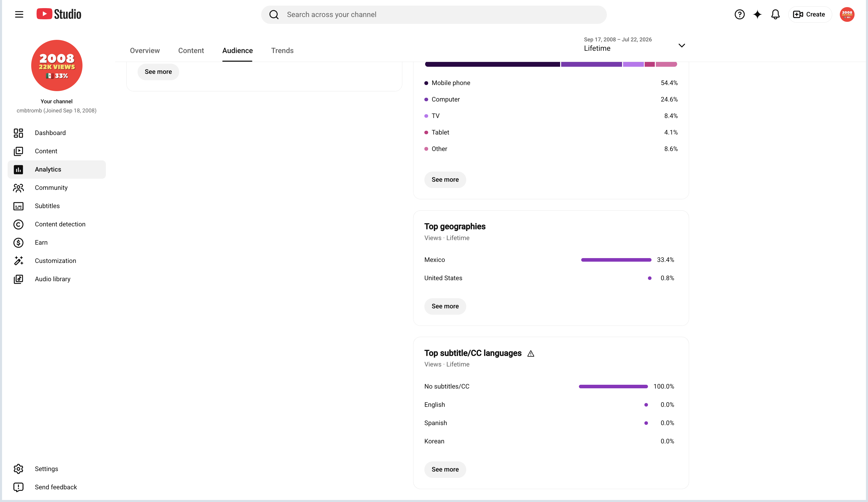Click the Mexico geography row label
This screenshot has height=502, width=868.
pyautogui.click(x=435, y=260)
